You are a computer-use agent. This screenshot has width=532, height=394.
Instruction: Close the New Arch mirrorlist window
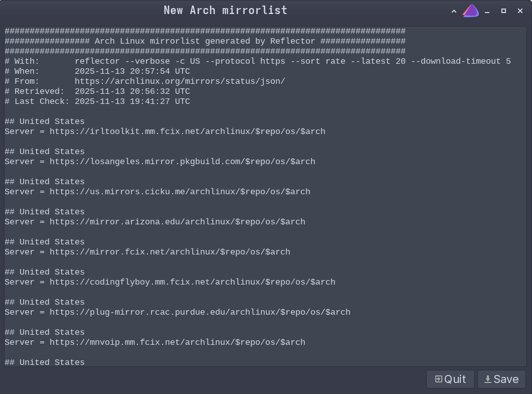click(520, 11)
